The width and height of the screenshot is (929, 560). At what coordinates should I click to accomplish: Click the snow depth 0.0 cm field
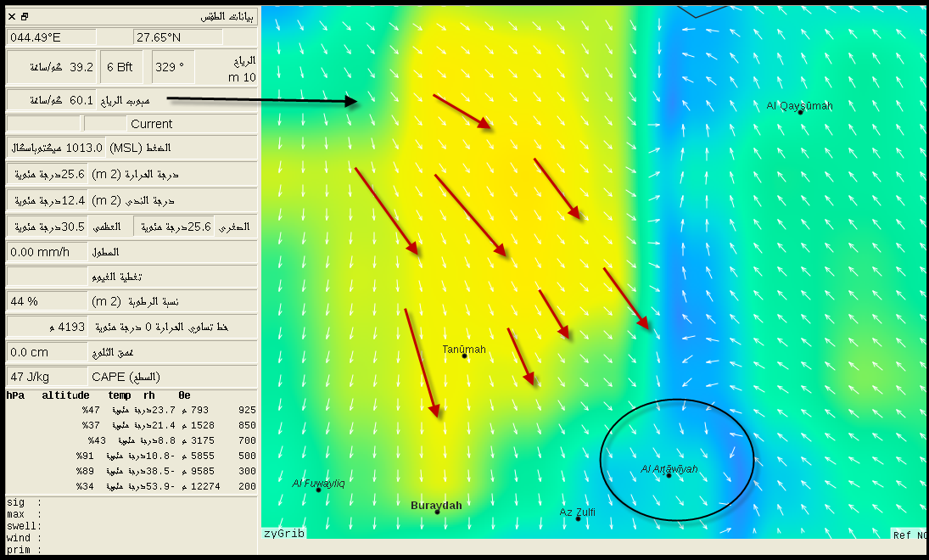[x=48, y=352]
